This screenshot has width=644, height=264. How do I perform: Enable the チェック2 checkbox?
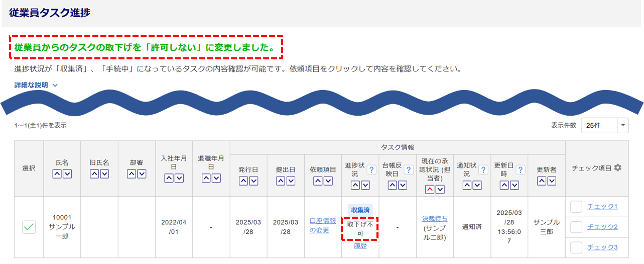(577, 227)
